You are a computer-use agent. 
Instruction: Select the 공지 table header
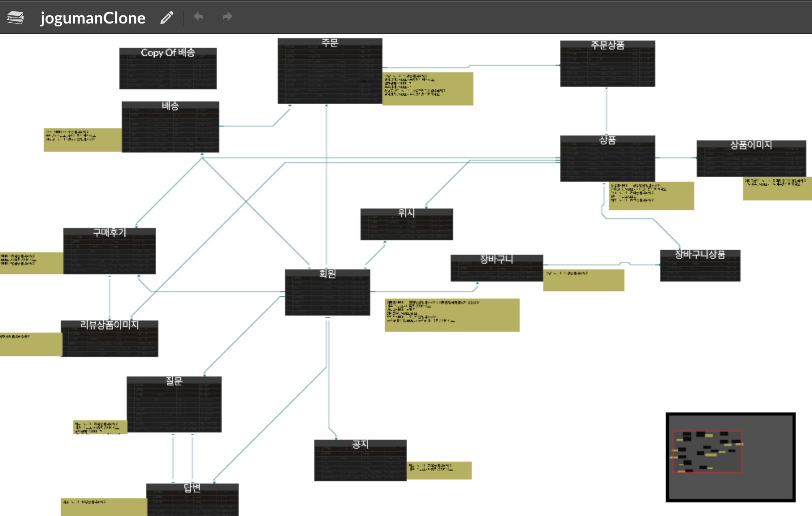point(360,444)
